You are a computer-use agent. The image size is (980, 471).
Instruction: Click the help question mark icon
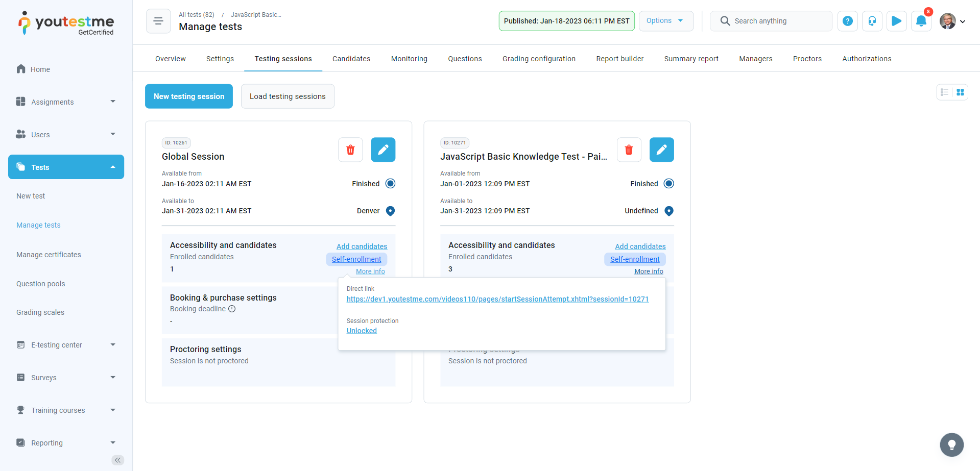[847, 21]
